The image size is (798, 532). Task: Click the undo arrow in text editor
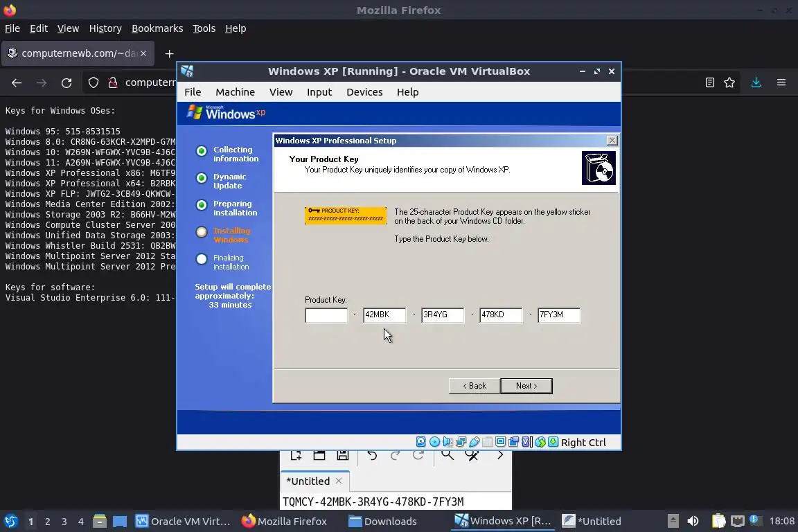pos(372,455)
